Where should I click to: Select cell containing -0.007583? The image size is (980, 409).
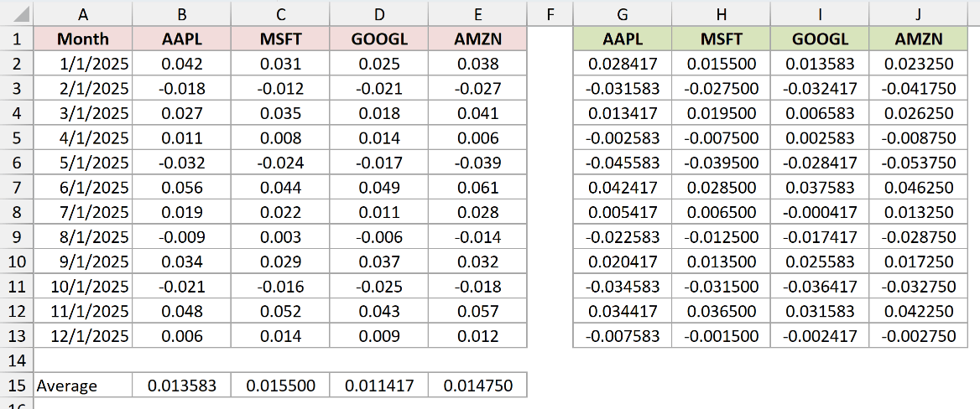pos(623,336)
